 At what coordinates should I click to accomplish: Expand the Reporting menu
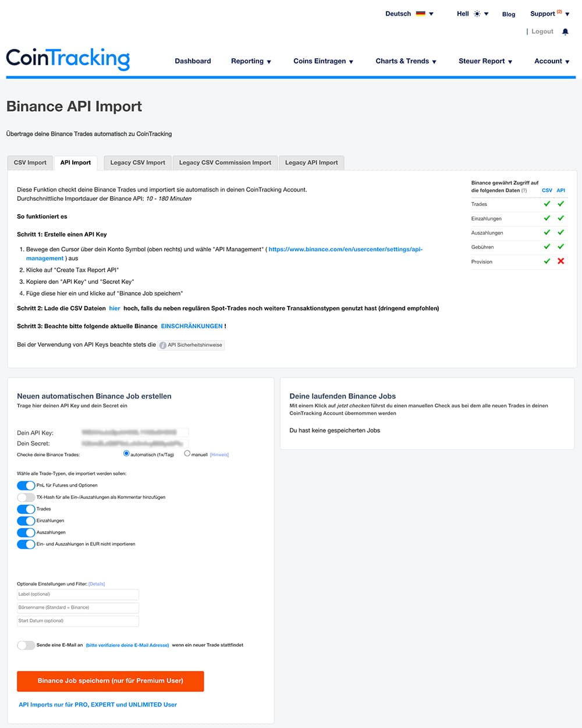(251, 61)
